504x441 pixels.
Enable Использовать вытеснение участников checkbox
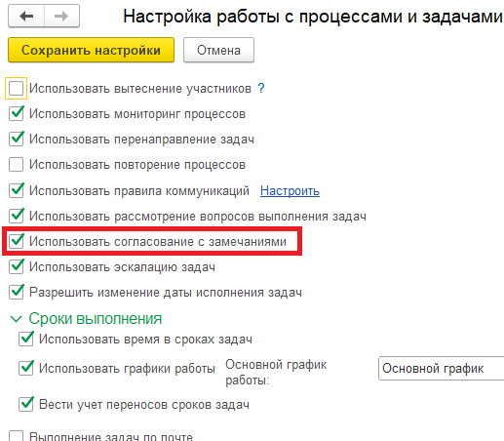[16, 88]
